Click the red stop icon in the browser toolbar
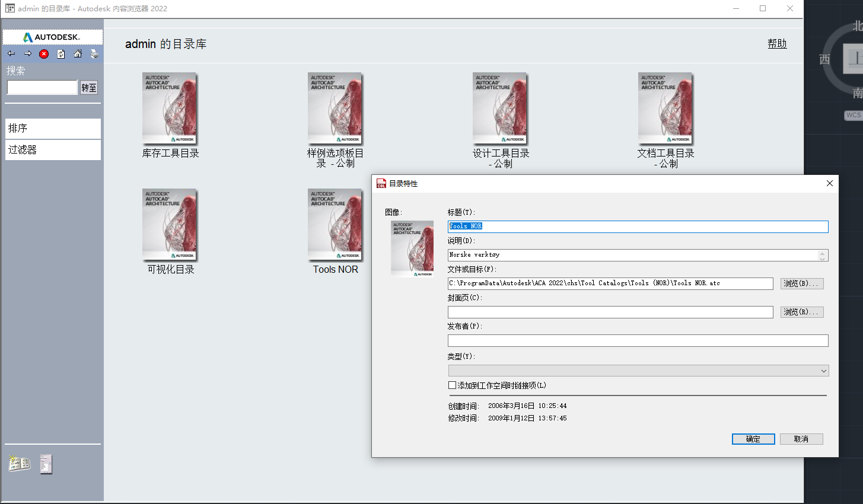Viewport: 863px width, 504px height. click(x=44, y=54)
